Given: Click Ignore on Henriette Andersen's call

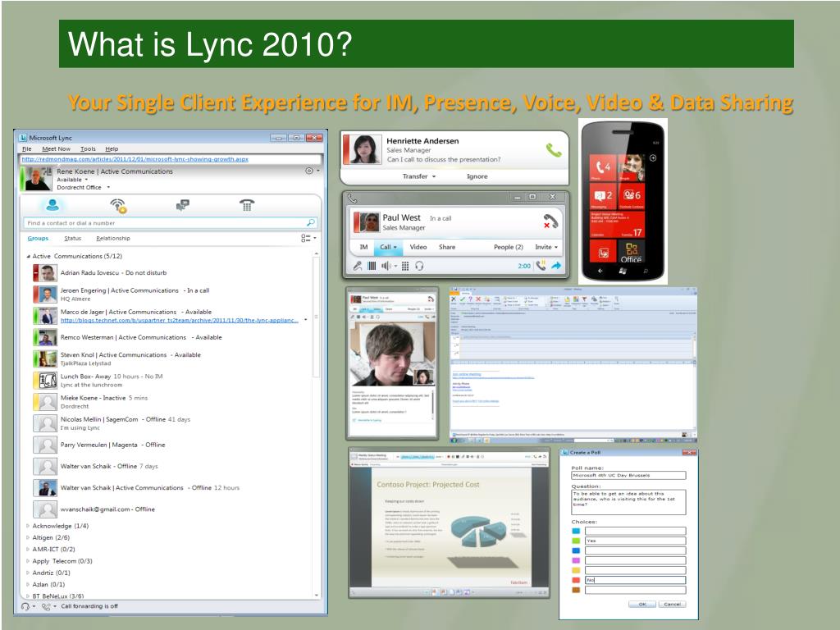Looking at the screenshot, I should [x=477, y=176].
